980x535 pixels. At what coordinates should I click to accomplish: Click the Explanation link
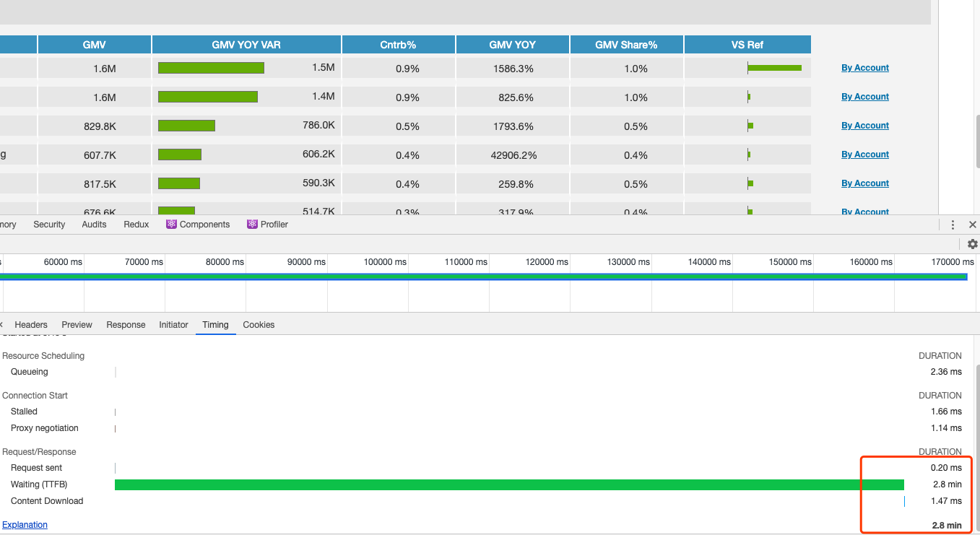click(x=25, y=525)
